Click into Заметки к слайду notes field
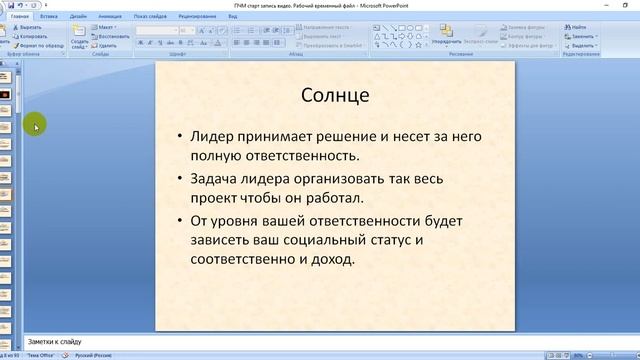640x360 pixels. point(331,342)
